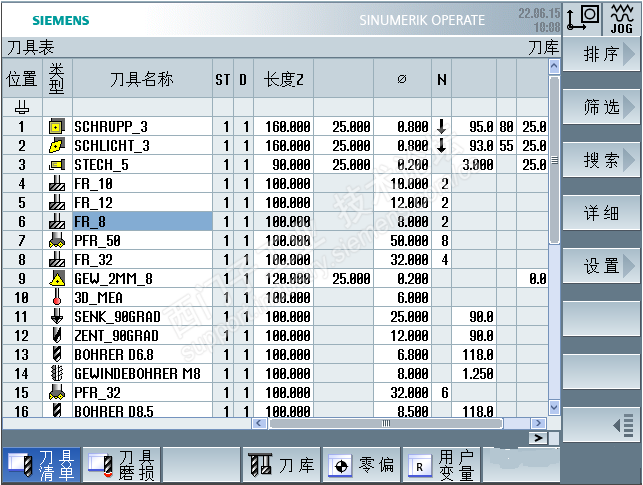Select the SCHRUPP_3 tool name
Screen dimensions: 643x485
pyautogui.click(x=111, y=127)
